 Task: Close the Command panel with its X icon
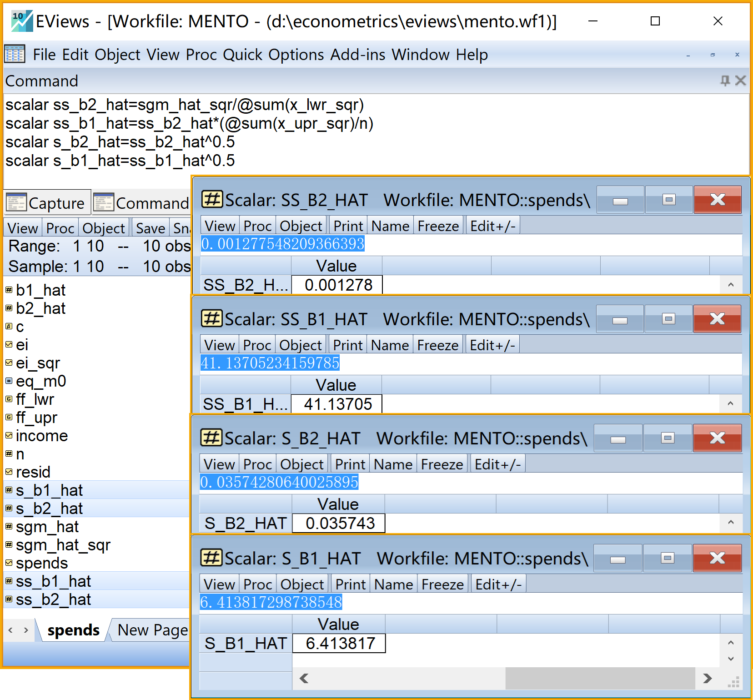click(740, 81)
